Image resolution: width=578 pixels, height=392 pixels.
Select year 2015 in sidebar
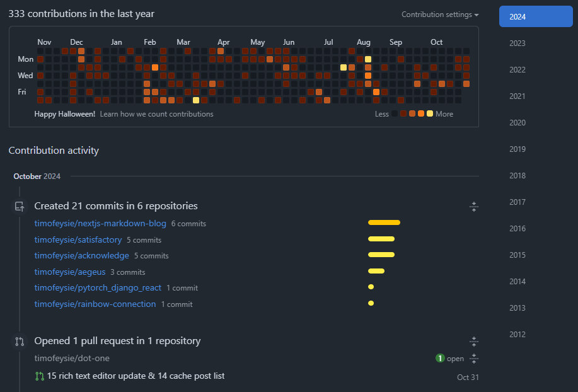[517, 255]
